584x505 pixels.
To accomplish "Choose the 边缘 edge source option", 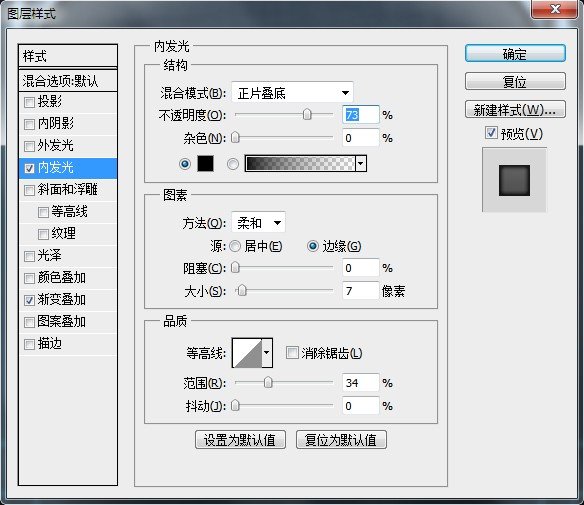I will tap(312, 246).
